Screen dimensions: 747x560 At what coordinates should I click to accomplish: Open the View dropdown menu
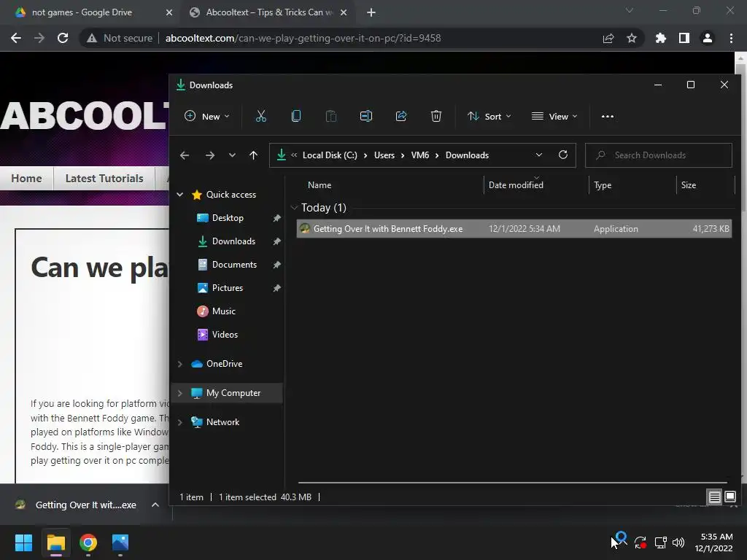tap(554, 116)
